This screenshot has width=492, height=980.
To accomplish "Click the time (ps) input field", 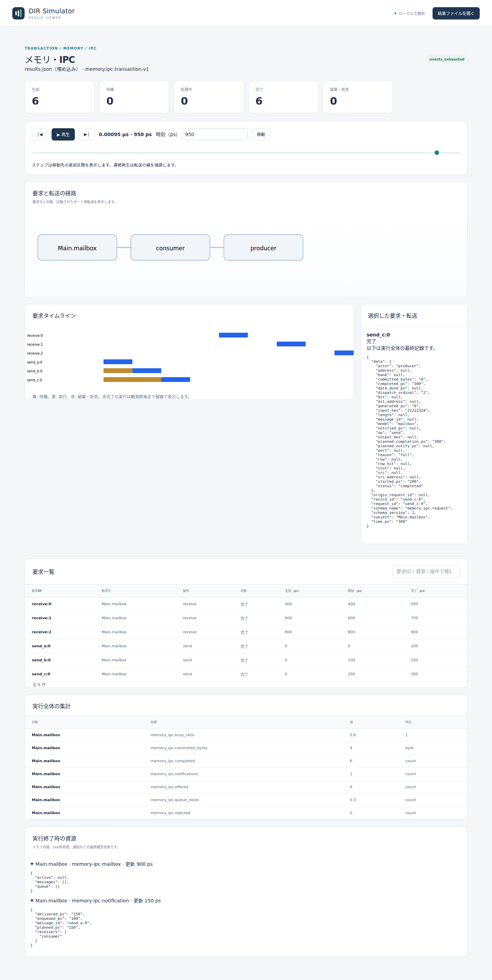I will (215, 134).
